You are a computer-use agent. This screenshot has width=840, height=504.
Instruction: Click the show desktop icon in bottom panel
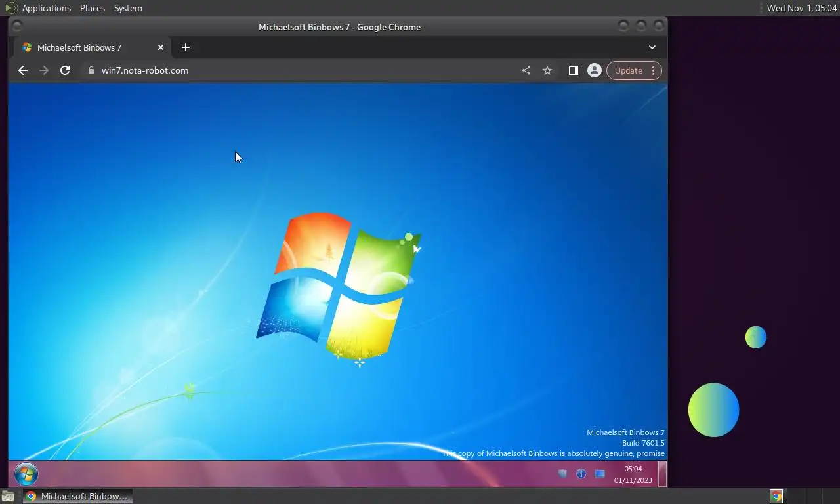pyautogui.click(x=8, y=496)
